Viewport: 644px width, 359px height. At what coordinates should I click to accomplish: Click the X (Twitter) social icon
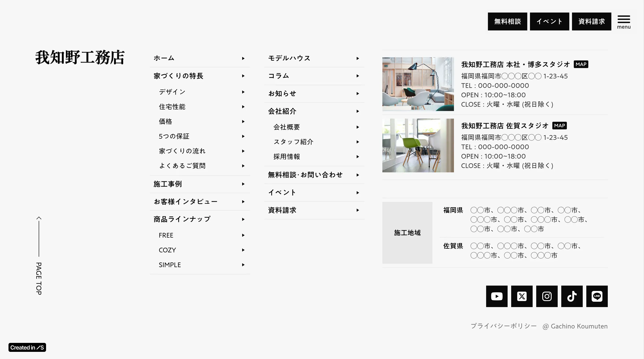[x=522, y=296]
